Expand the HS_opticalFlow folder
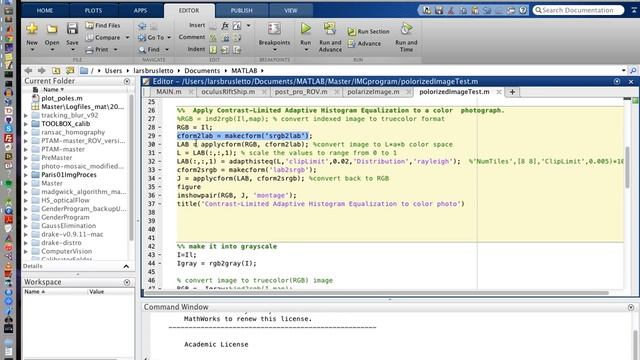The height and width of the screenshot is (360, 640). [26, 200]
